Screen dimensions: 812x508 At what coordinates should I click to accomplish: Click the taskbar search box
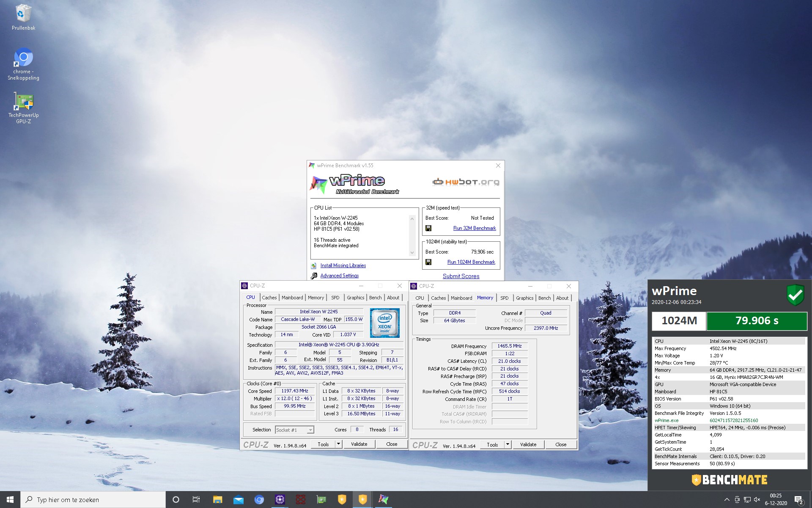point(93,500)
